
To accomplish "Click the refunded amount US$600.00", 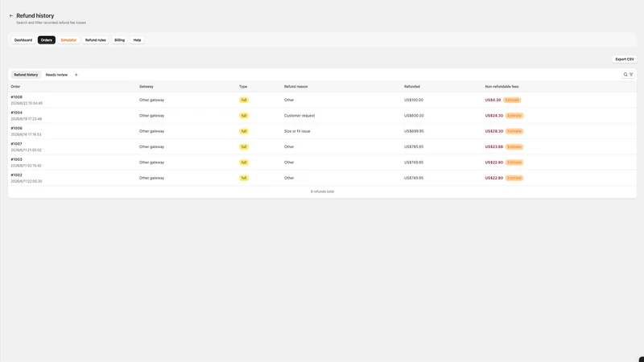I will point(414,116).
